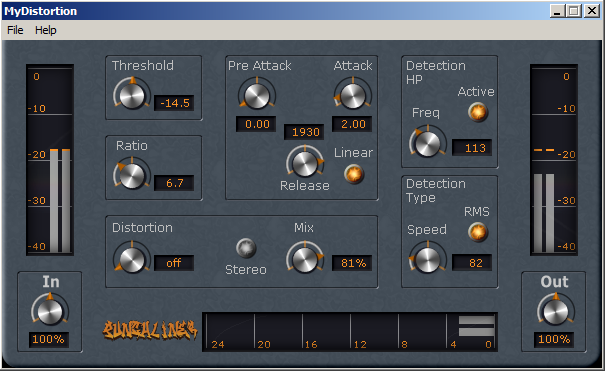Image resolution: width=605 pixels, height=371 pixels.
Task: Open the Help menu
Action: (x=46, y=30)
